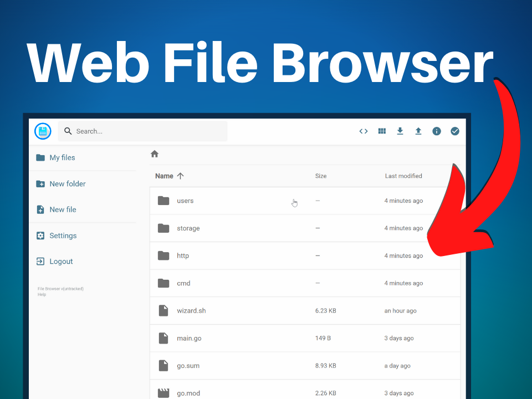The height and width of the screenshot is (399, 532).
Task: Click the download icon in the toolbar
Action: 400,131
